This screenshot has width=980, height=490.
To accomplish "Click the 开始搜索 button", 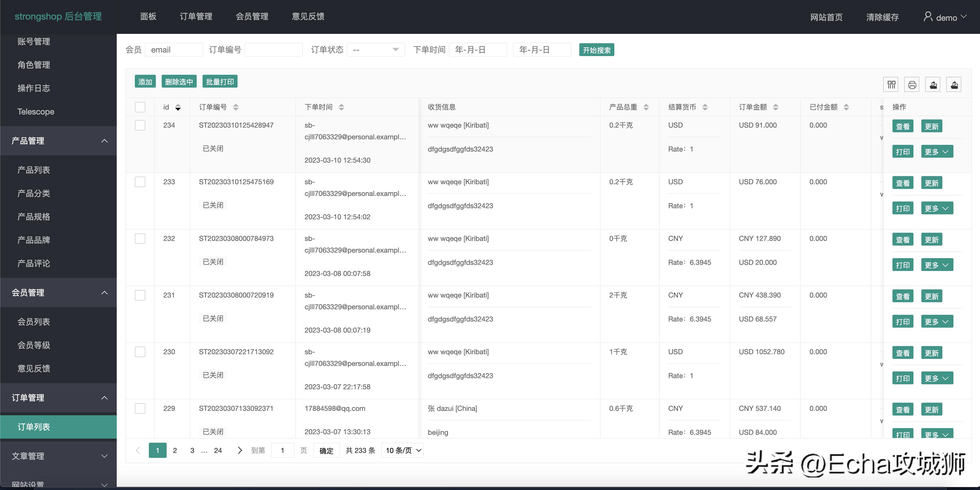I will click(596, 50).
